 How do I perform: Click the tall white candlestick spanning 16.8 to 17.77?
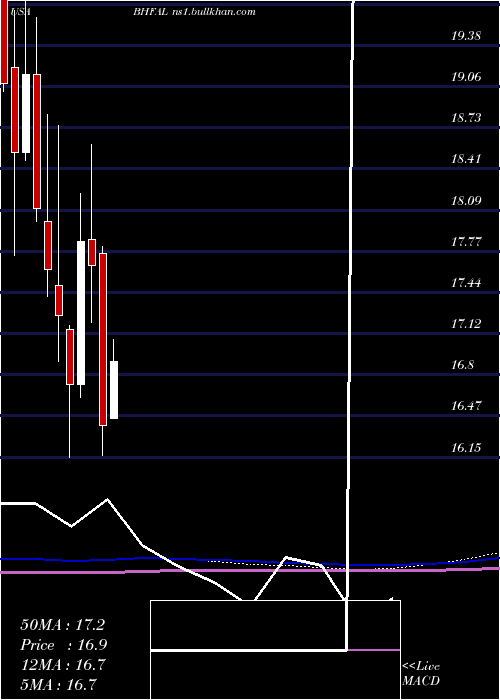coord(81,313)
